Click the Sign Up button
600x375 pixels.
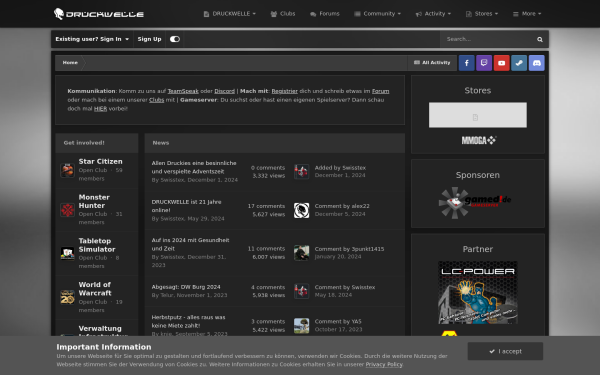pos(149,39)
